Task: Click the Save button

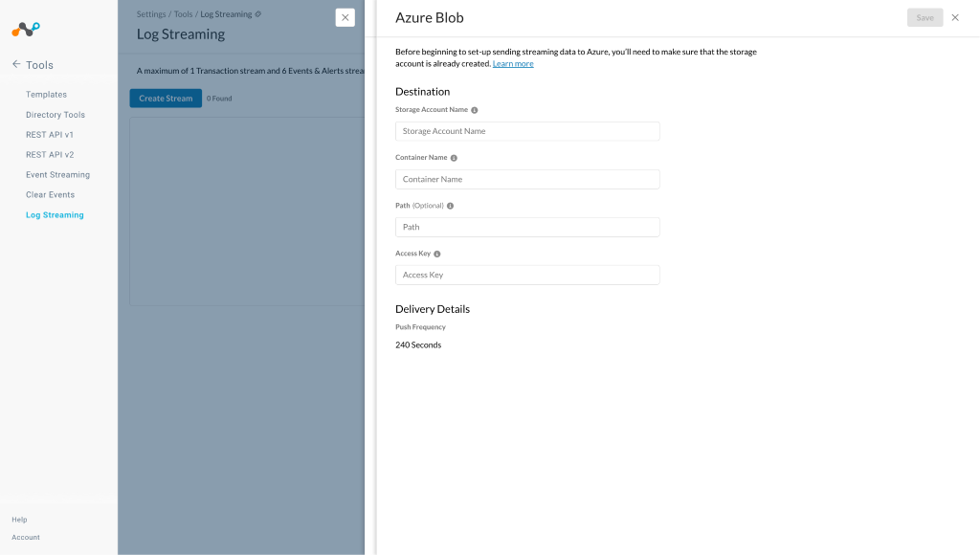Action: click(x=924, y=17)
